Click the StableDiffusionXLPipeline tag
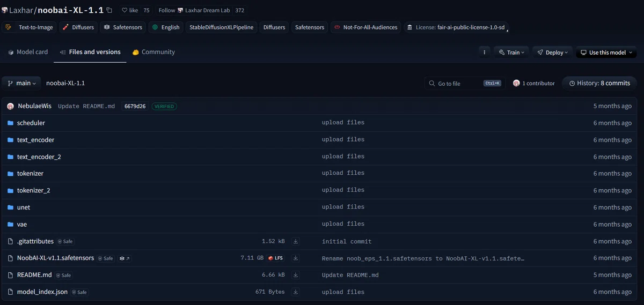 pos(221,27)
